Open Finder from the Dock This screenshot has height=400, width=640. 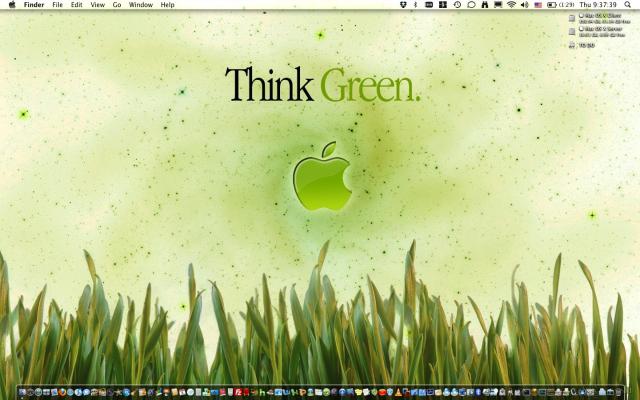[x=22, y=393]
